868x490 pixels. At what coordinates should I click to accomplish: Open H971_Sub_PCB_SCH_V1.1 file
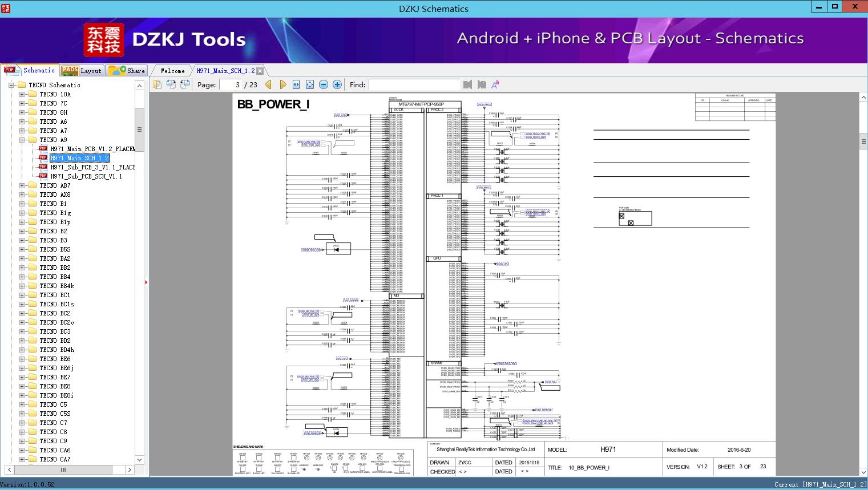(86, 176)
